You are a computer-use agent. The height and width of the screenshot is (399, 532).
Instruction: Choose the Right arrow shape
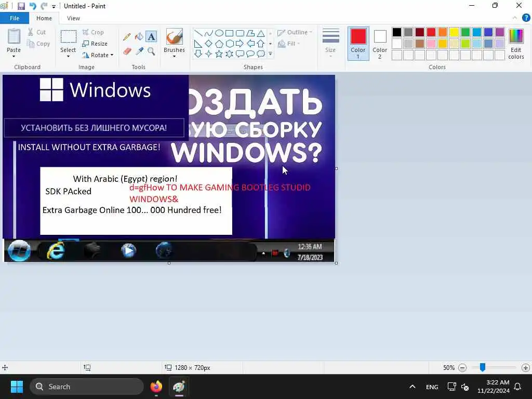(240, 44)
